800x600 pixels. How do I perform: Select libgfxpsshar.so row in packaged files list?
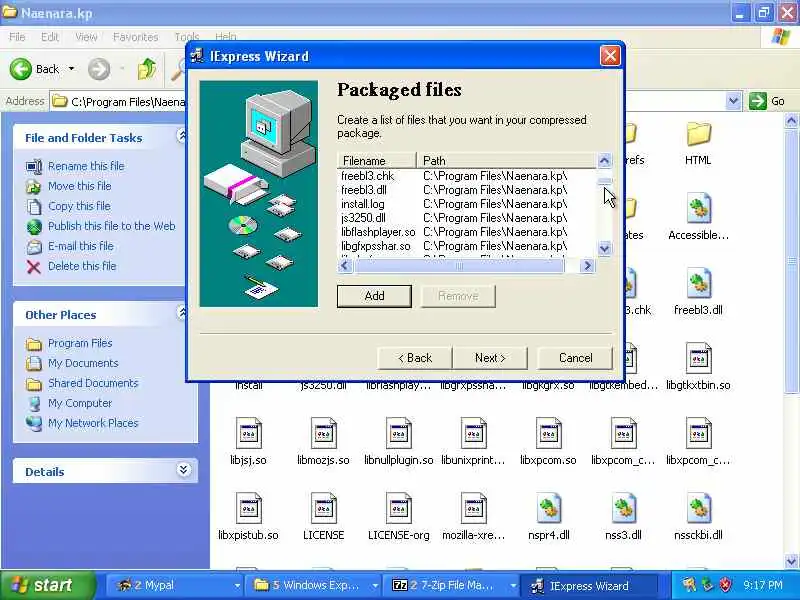point(466,246)
